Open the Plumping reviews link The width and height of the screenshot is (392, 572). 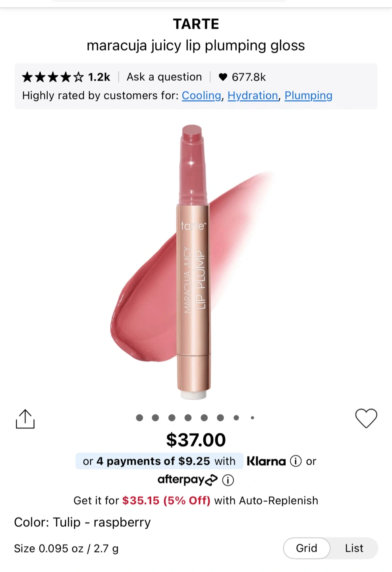pos(308,96)
